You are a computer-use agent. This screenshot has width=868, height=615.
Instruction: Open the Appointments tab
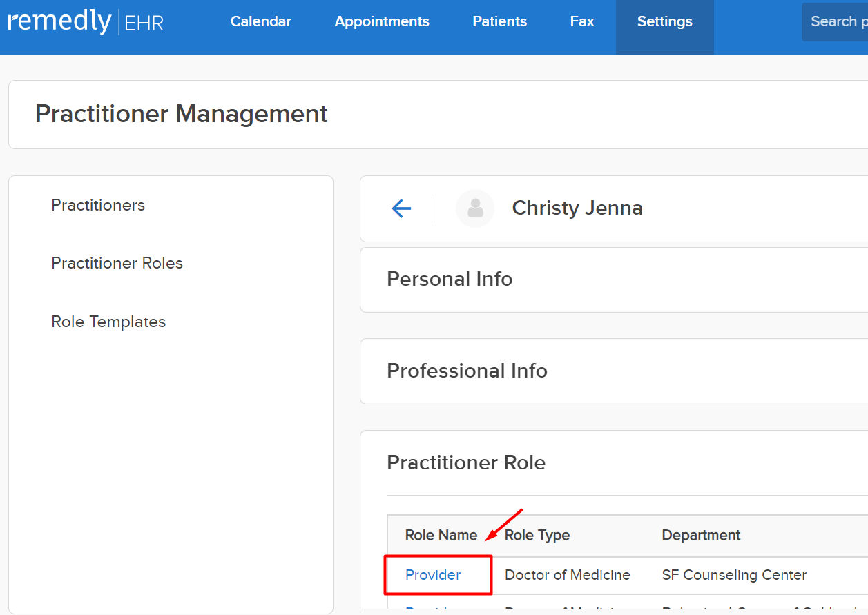click(382, 22)
